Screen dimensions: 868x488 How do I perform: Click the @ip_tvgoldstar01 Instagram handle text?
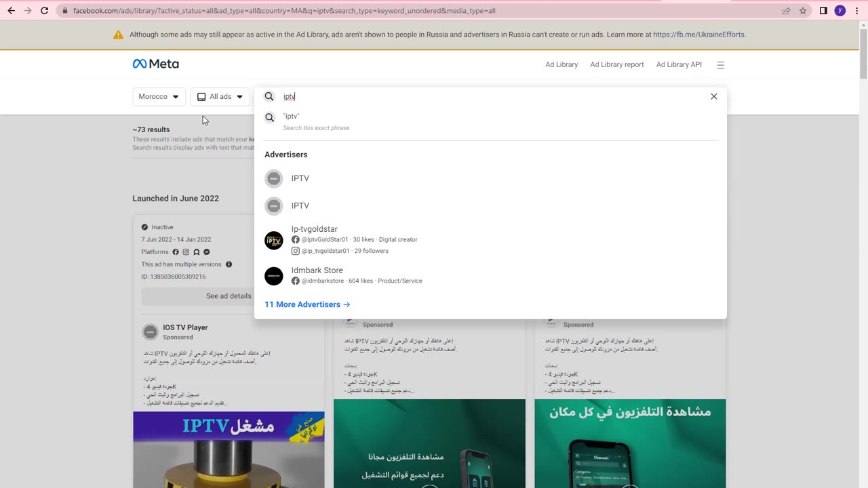coord(325,251)
